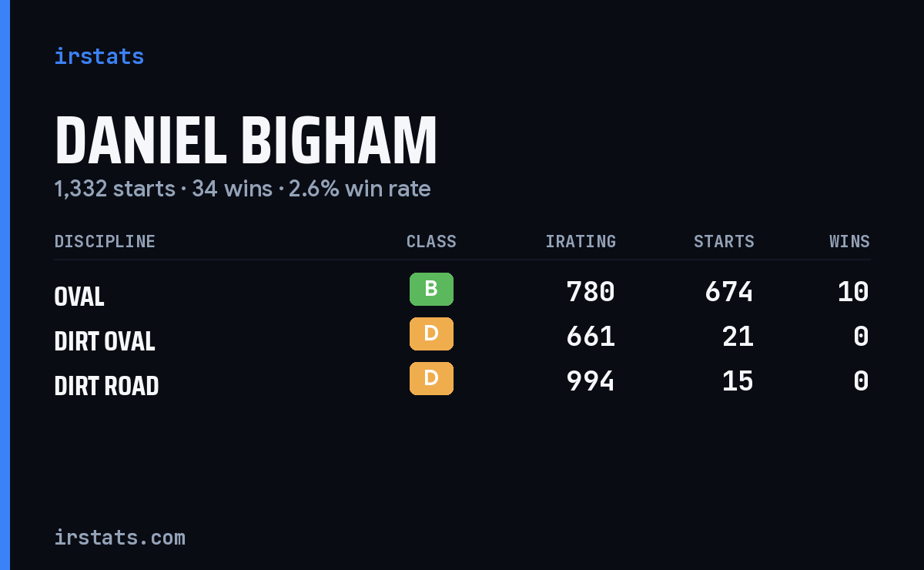Click the Oval starts count 674
The width and height of the screenshot is (924, 570).
pos(729,292)
